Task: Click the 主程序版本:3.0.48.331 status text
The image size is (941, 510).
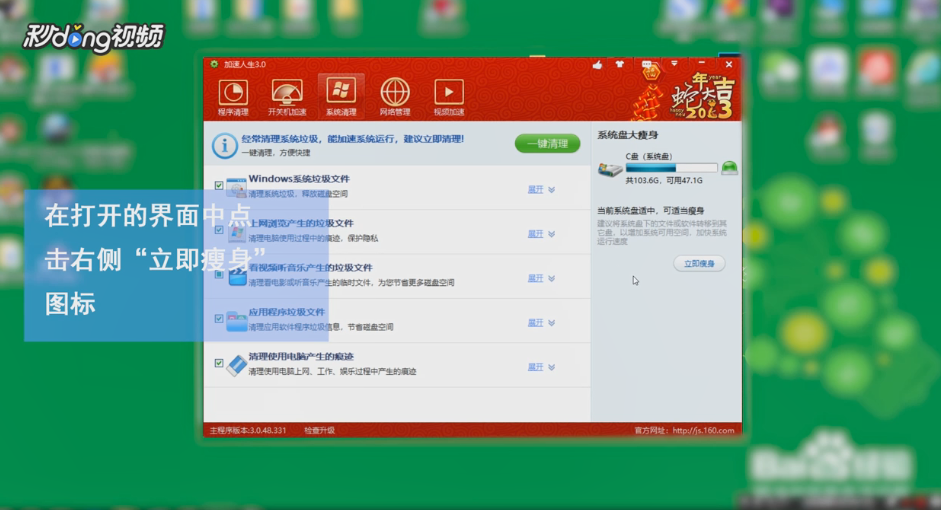Action: 248,430
